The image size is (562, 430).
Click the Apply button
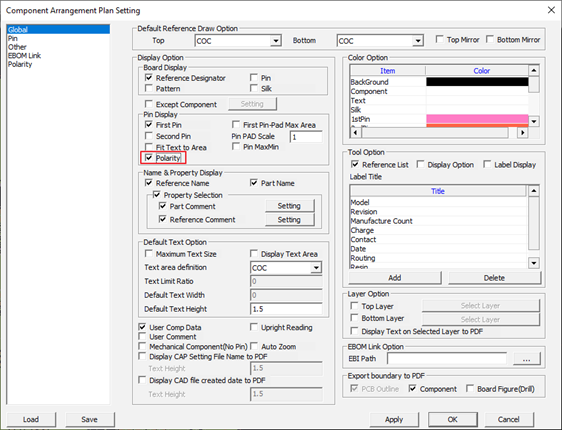[x=394, y=419]
